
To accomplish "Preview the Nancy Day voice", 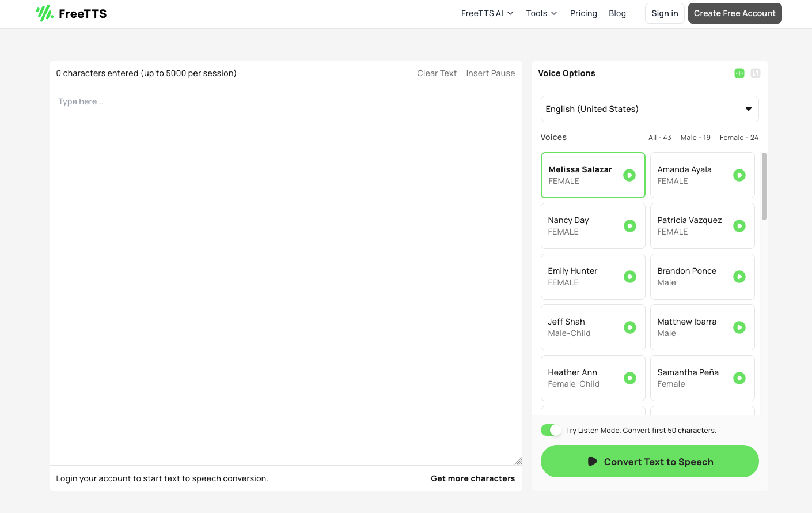I will click(630, 226).
